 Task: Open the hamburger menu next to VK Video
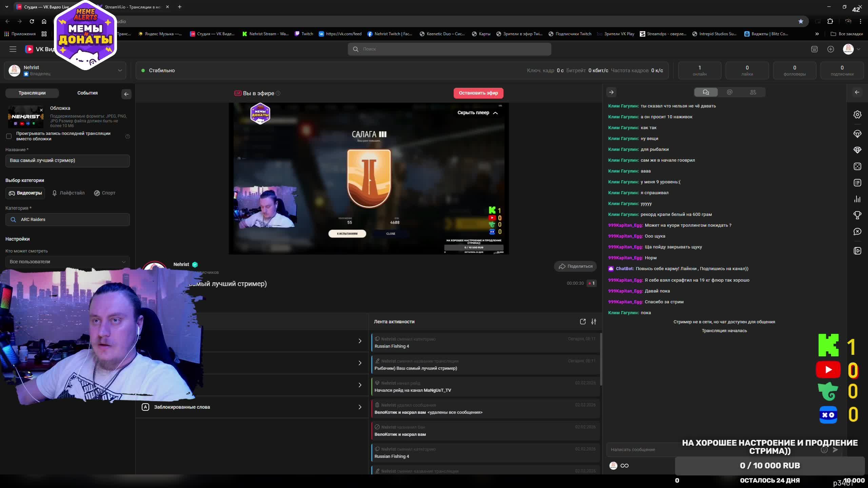(x=13, y=49)
